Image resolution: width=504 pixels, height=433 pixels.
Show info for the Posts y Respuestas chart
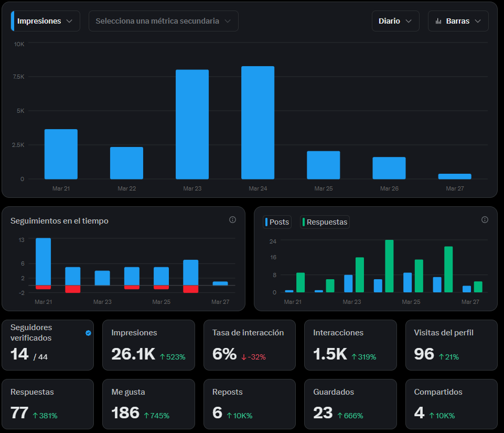pos(485,220)
